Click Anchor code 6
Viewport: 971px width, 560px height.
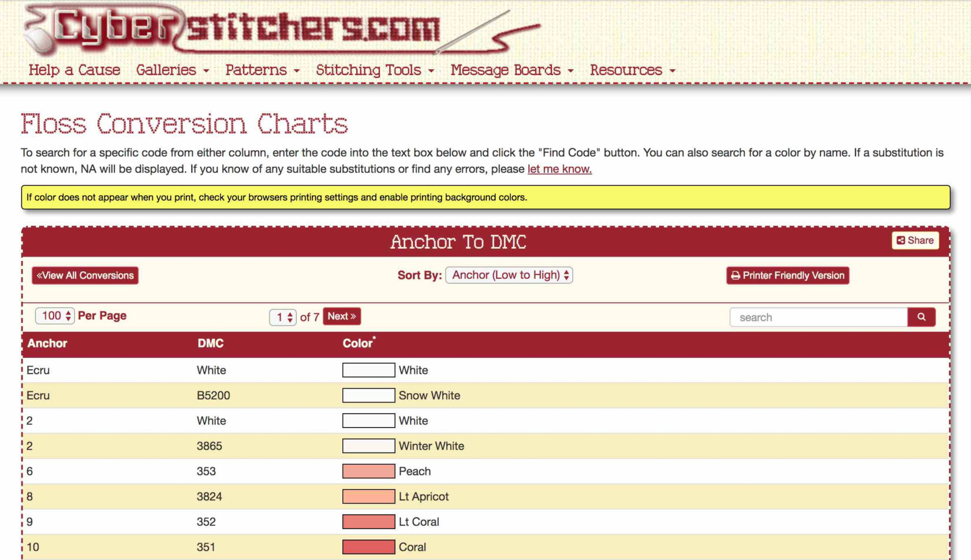30,471
